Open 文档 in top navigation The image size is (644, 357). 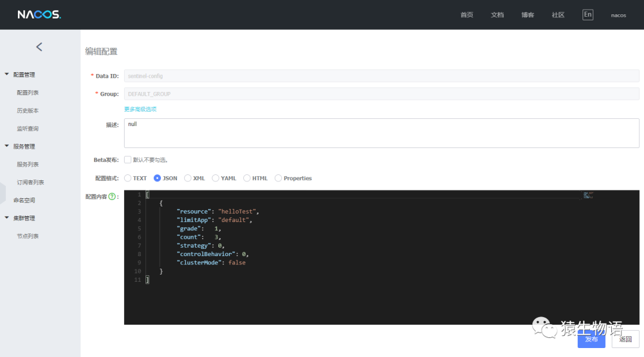pyautogui.click(x=497, y=15)
